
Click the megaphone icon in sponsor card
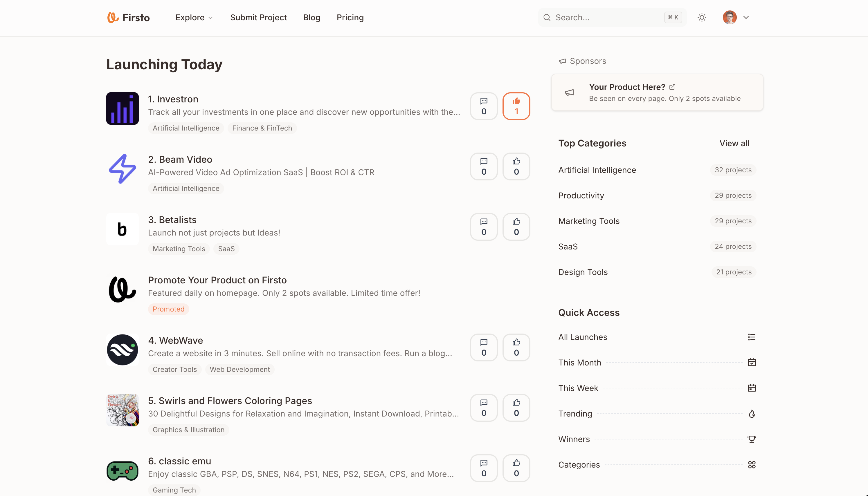click(x=569, y=92)
